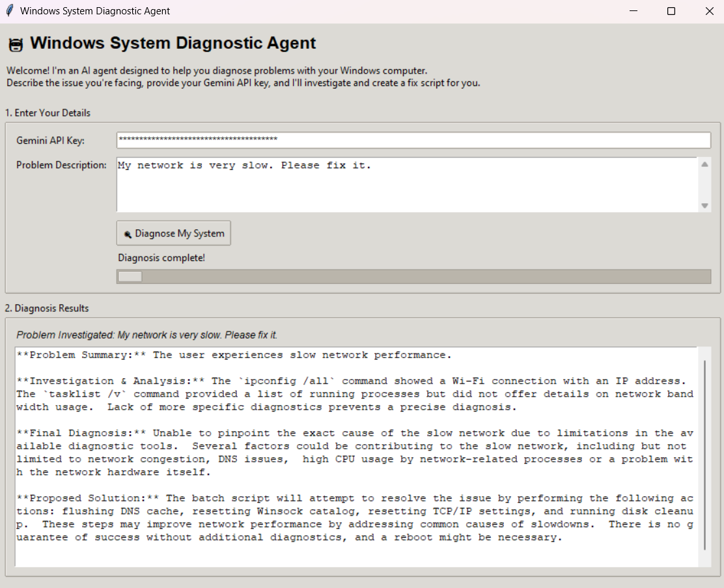Click the 'Problem Description:' label
Image resolution: width=724 pixels, height=588 pixels.
pyautogui.click(x=61, y=165)
